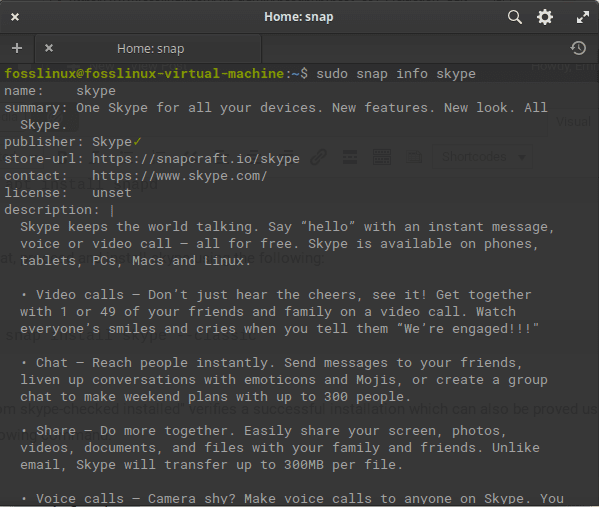The height and width of the screenshot is (507, 599).
Task: Click 'Skype will transfer up to 300MB' line
Action: click(212, 465)
